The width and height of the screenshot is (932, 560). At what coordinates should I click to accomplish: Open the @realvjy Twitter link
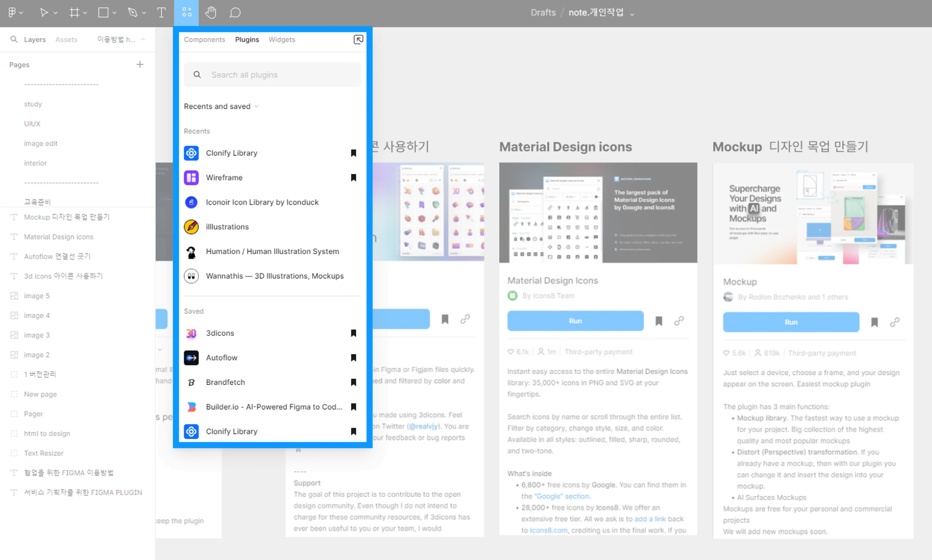point(424,426)
